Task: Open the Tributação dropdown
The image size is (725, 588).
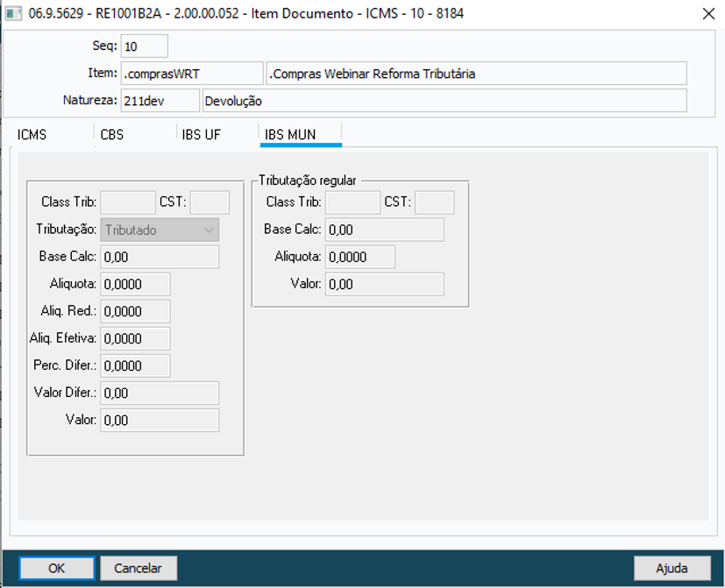Action: point(160,230)
